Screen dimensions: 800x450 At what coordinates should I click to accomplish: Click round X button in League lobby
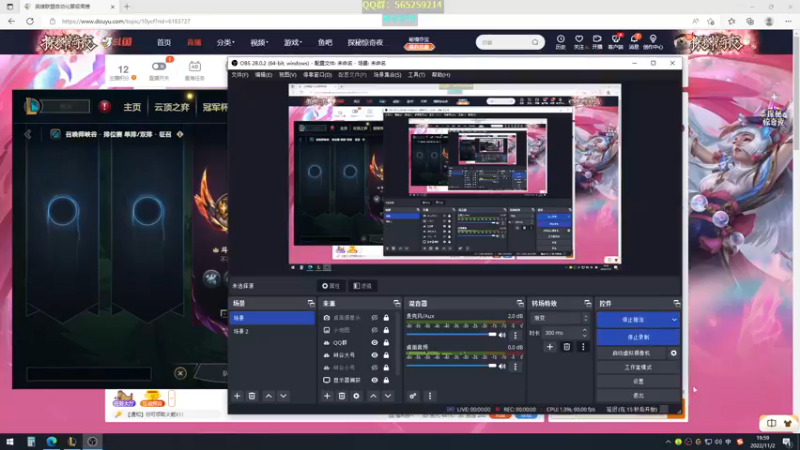pyautogui.click(x=180, y=373)
